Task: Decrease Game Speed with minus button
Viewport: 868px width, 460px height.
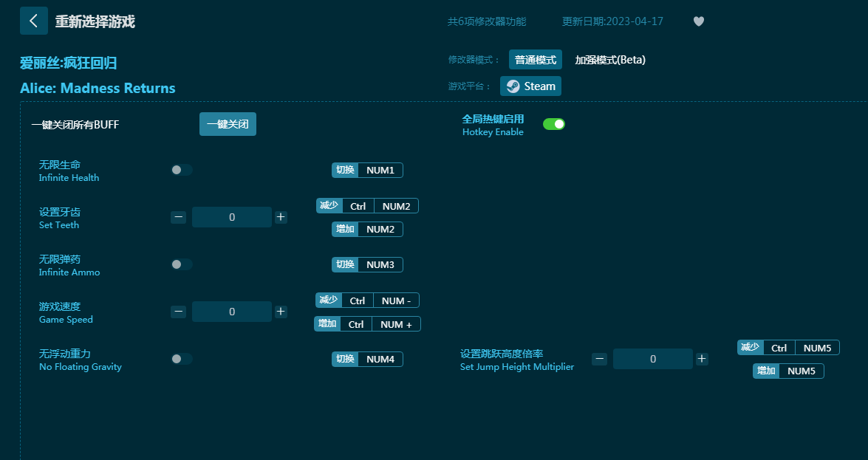Action: tap(178, 312)
